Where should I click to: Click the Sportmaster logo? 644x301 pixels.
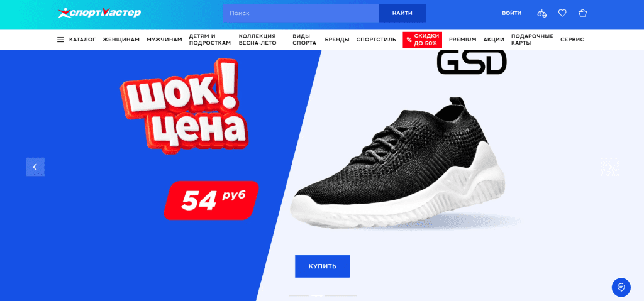99,13
